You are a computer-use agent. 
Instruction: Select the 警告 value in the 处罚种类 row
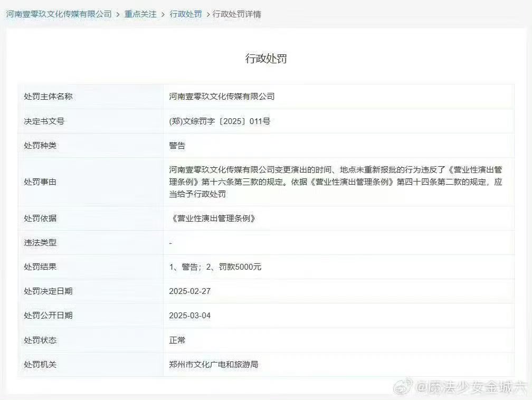(x=177, y=146)
